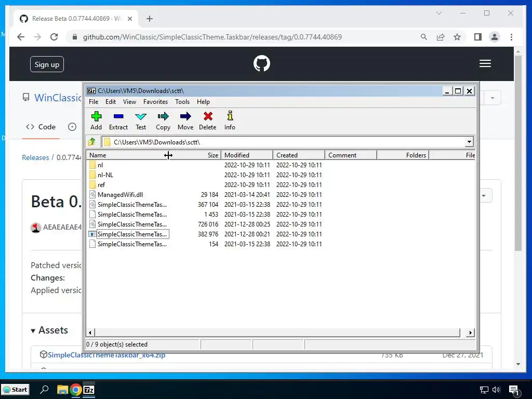Close the Release Beta tab
Image resolution: width=532 pixels, height=399 pixels.
click(x=129, y=19)
